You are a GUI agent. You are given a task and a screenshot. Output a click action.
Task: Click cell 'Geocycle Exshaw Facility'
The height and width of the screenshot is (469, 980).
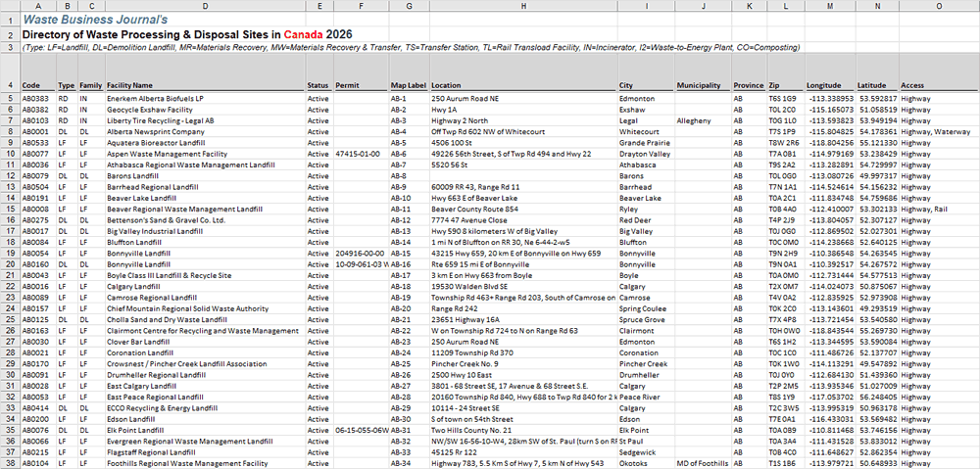coord(205,110)
